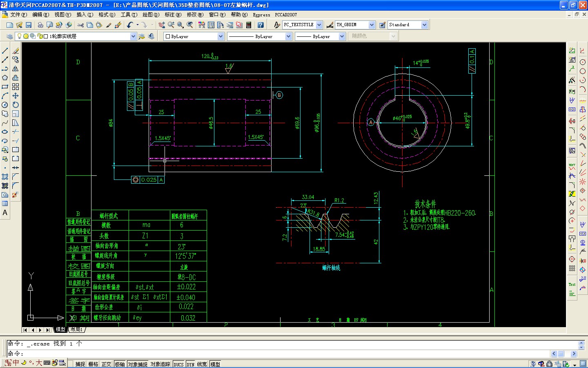Select the Mirror tool
This screenshot has height=368, width=588.
coord(16,69)
